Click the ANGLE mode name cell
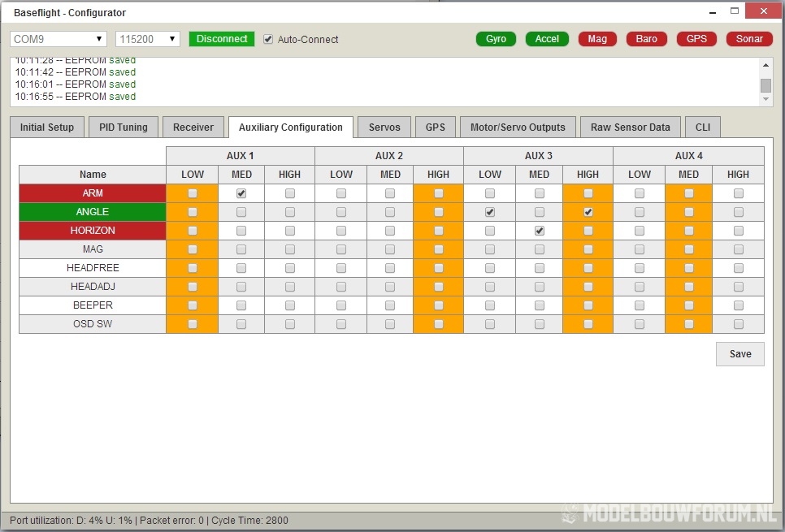785x532 pixels. click(x=93, y=212)
